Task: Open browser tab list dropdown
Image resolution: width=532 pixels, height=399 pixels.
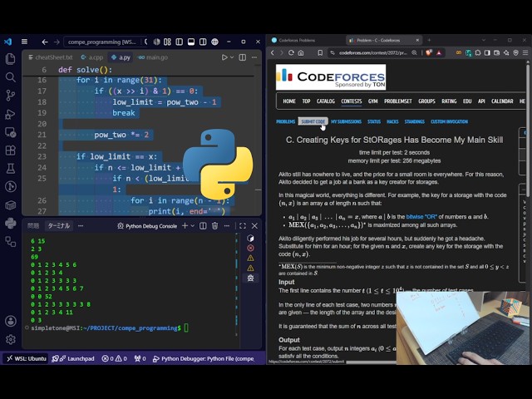Action: 484,40
